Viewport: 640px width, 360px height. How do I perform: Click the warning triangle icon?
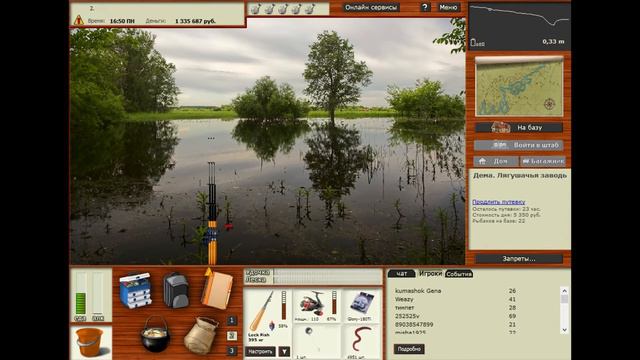coord(78,20)
